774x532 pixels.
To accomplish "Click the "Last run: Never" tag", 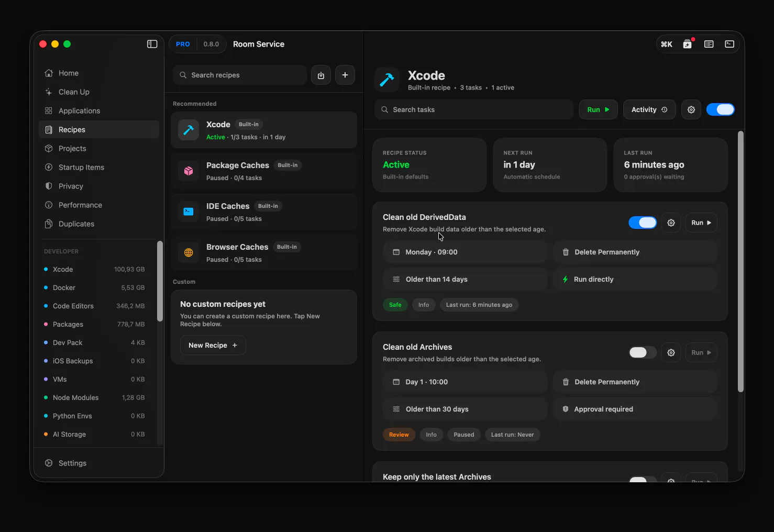I will point(513,435).
